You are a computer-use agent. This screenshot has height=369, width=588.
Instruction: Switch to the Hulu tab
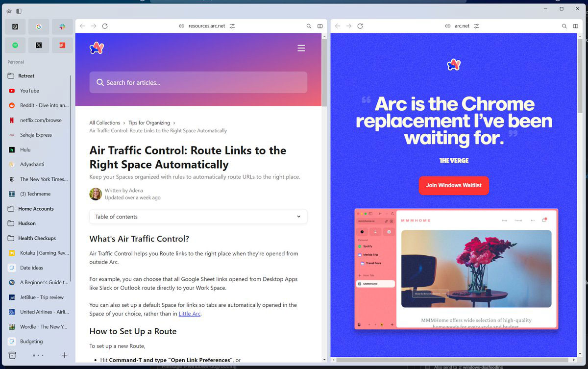click(25, 150)
